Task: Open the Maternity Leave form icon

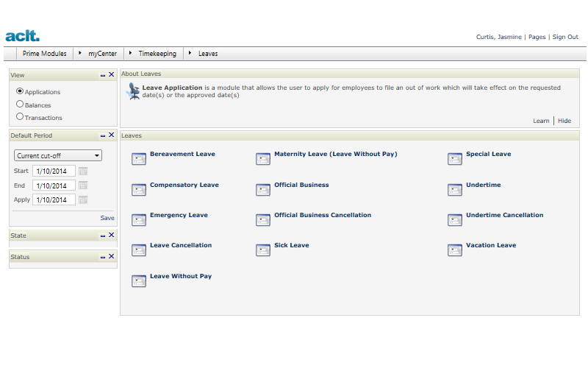Action: click(x=263, y=159)
